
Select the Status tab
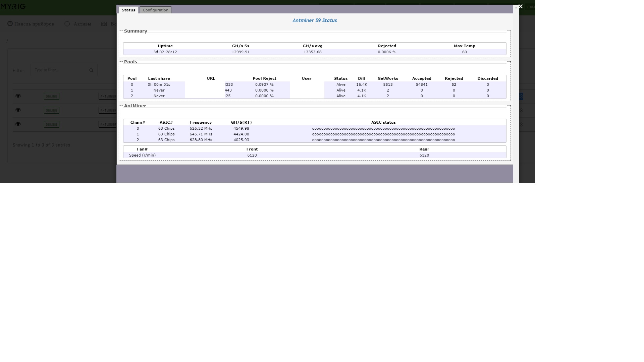click(128, 10)
